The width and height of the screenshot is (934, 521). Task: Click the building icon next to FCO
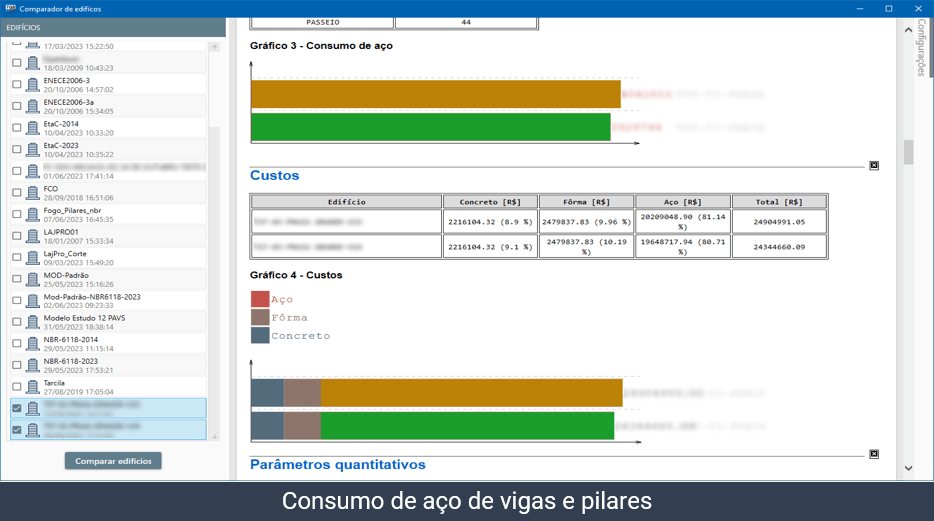point(32,193)
